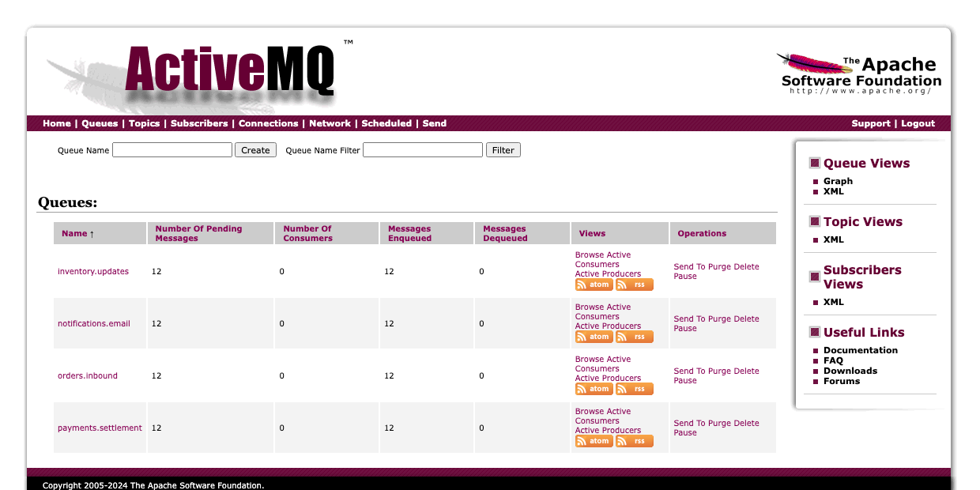Open rss feed for notifications.email queue

pyautogui.click(x=635, y=337)
